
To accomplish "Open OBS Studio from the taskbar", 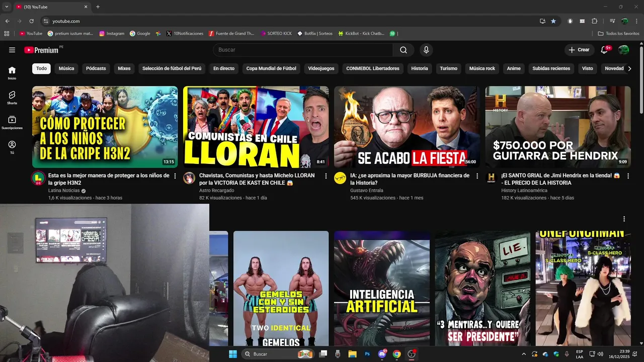I will (412, 354).
